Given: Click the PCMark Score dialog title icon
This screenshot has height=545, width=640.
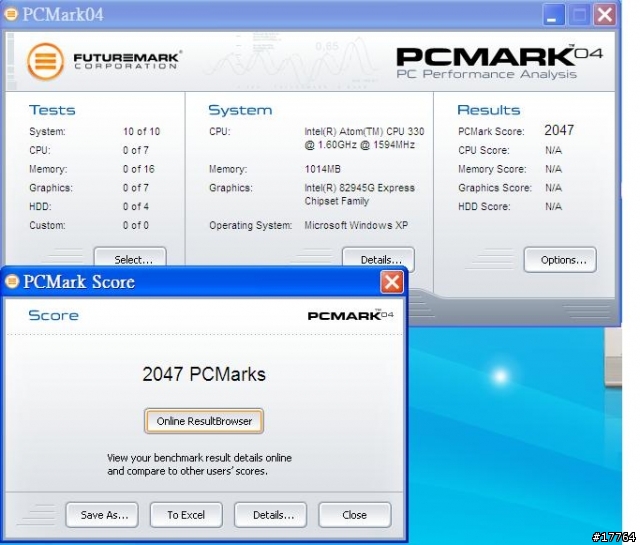Looking at the screenshot, I should 12,281.
